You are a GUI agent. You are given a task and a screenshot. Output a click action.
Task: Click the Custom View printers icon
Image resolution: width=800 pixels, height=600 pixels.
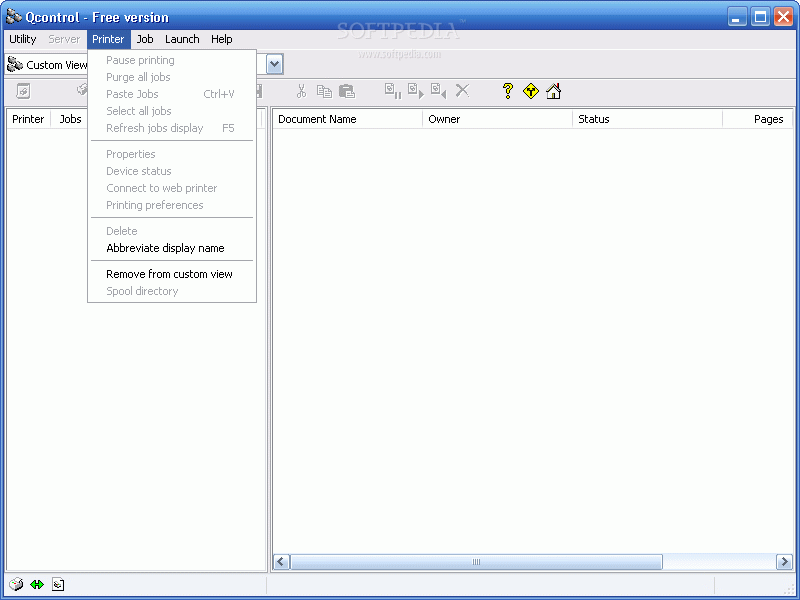[15, 64]
